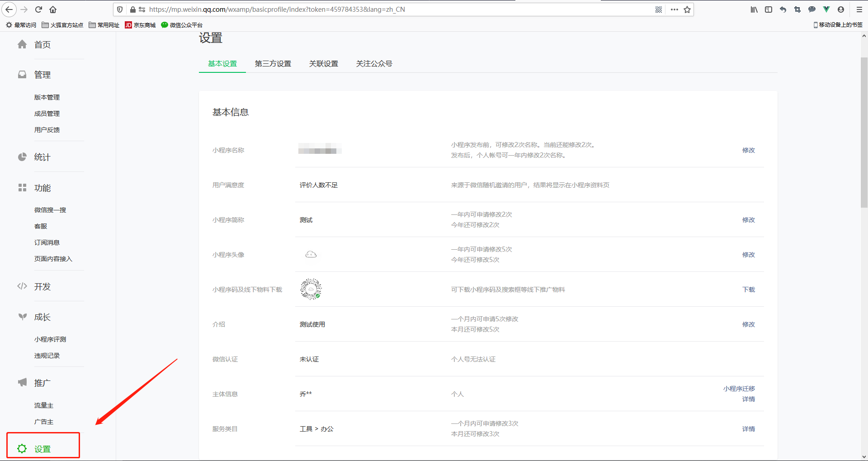Click the green settings gear icon
868x461 pixels.
22,448
